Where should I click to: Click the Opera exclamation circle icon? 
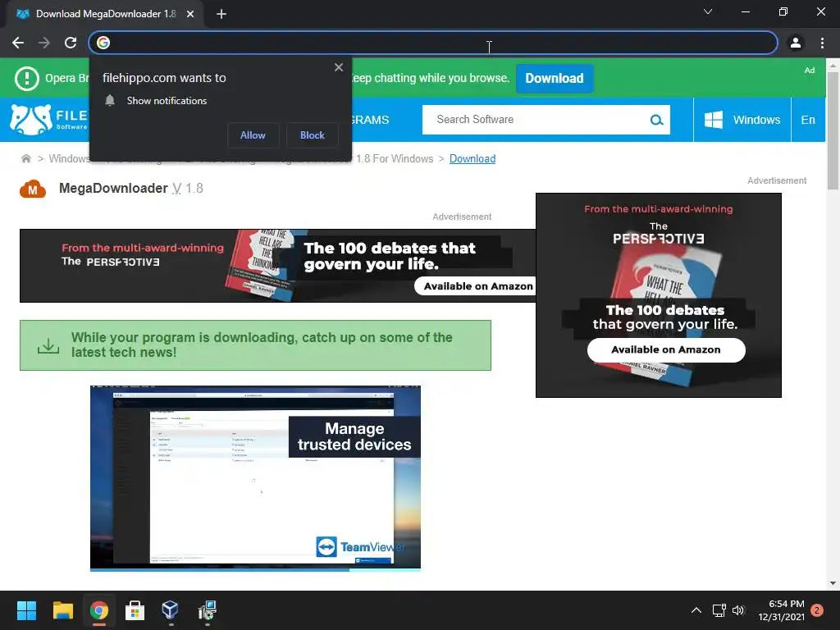[x=27, y=78]
